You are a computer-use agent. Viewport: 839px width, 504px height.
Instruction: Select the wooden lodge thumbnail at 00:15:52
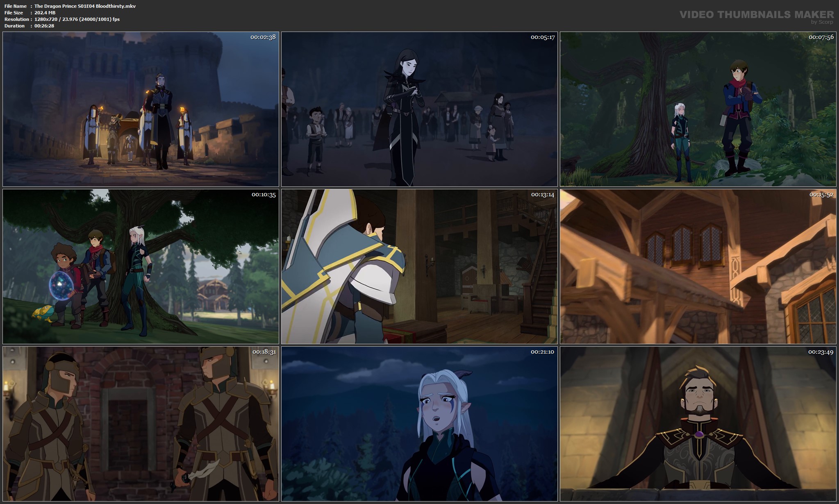698,266
